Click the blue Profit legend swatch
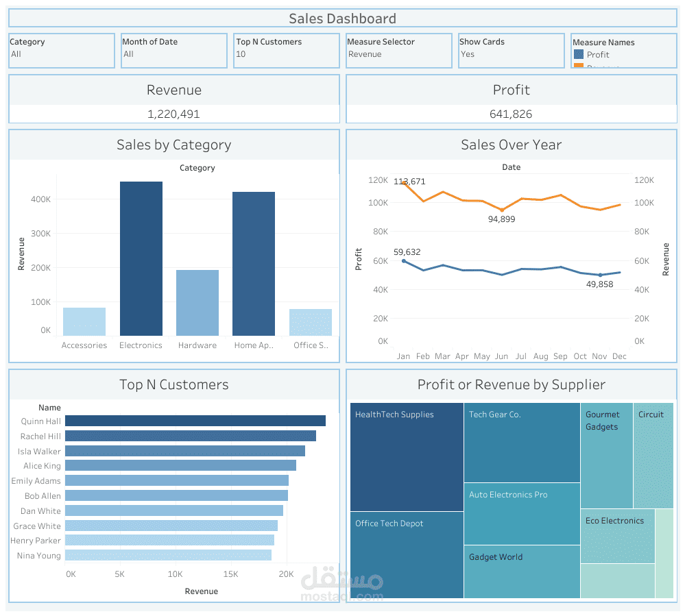This screenshot has width=685, height=616. point(579,55)
